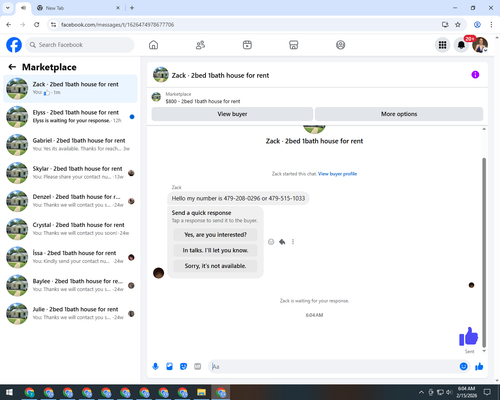Open the Denzel conversation in list
Viewport: 500px width, 400px height.
[70, 201]
